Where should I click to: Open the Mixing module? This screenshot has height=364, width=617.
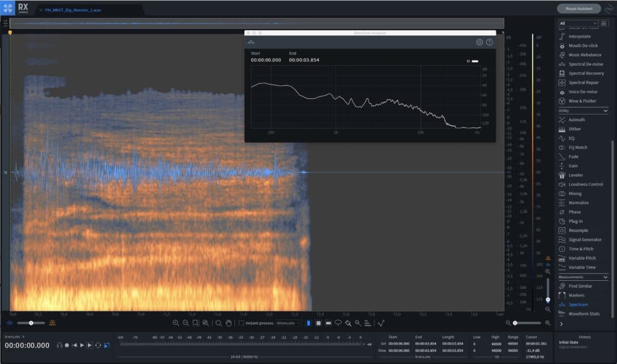[574, 193]
